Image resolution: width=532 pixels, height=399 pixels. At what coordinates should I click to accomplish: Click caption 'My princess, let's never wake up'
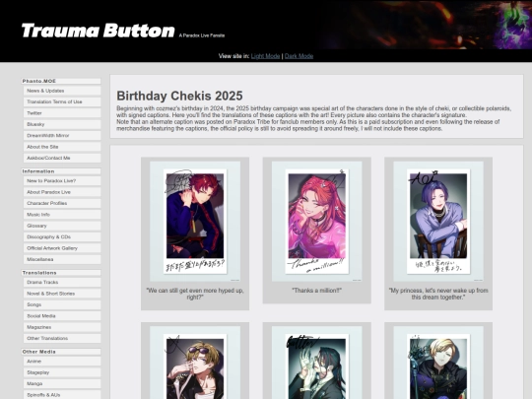tap(438, 294)
